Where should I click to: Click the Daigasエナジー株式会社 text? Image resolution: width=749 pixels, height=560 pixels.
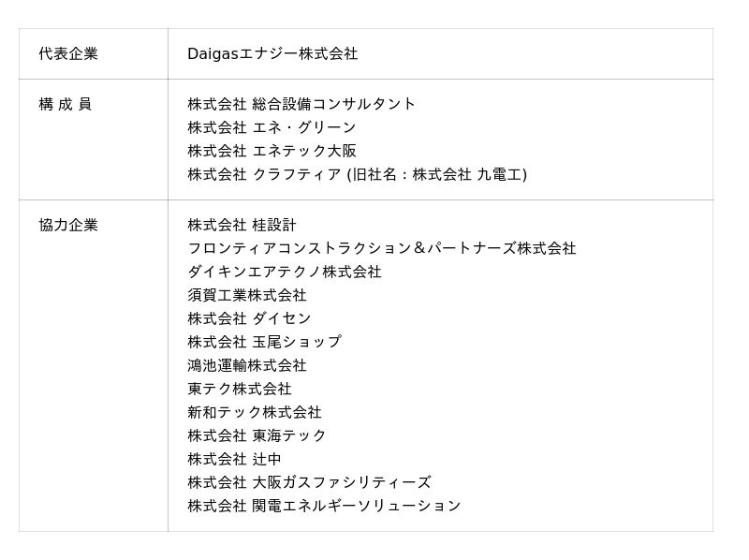tap(272, 54)
